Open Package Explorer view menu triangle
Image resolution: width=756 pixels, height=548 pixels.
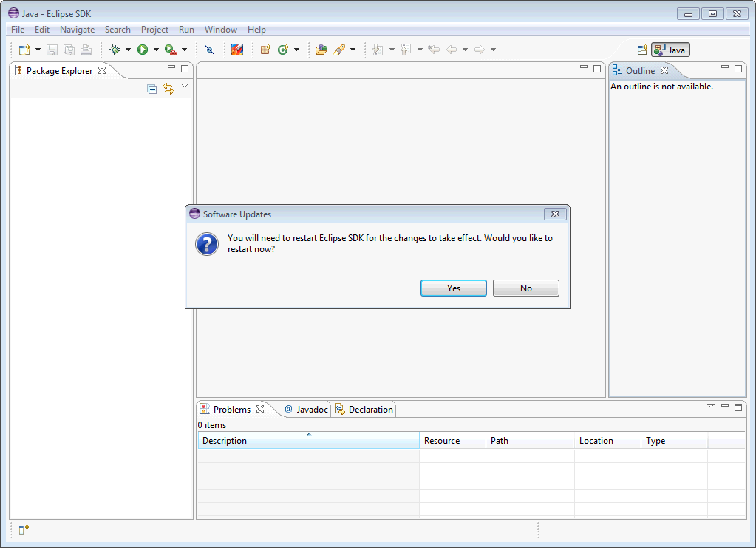185,87
